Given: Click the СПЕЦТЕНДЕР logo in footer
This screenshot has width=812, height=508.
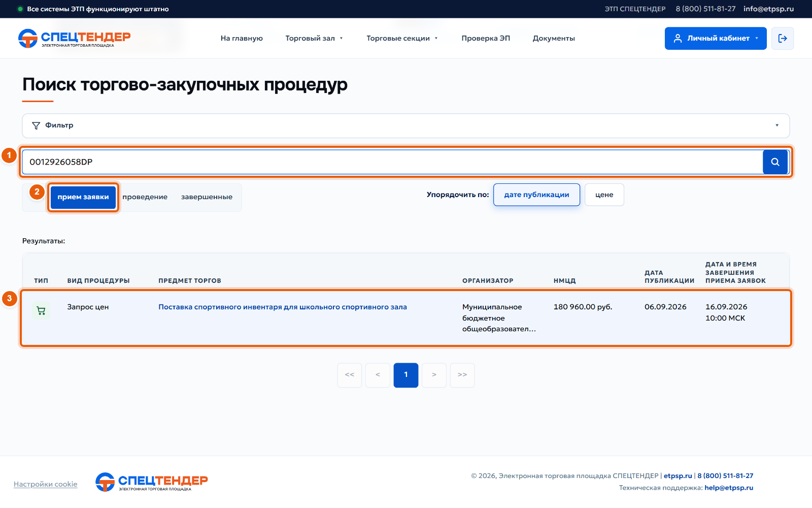Looking at the screenshot, I should coord(152,482).
